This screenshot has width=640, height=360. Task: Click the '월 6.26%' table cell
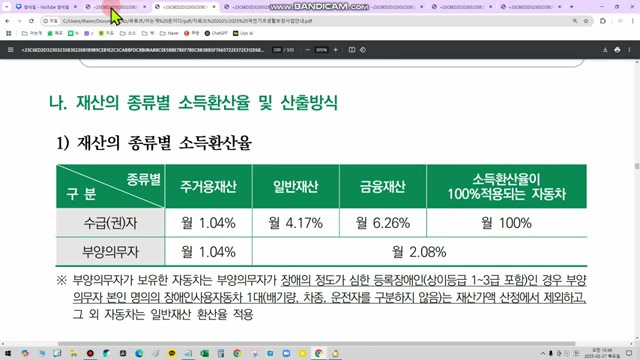click(x=382, y=223)
